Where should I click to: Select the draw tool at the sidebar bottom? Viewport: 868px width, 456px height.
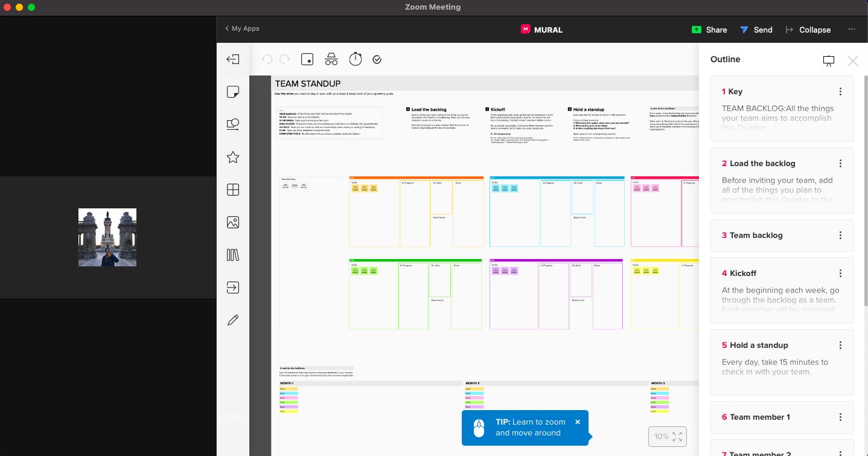pyautogui.click(x=232, y=320)
